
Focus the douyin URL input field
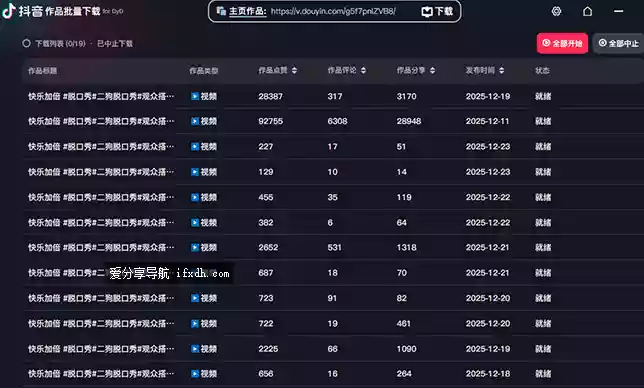(333, 11)
